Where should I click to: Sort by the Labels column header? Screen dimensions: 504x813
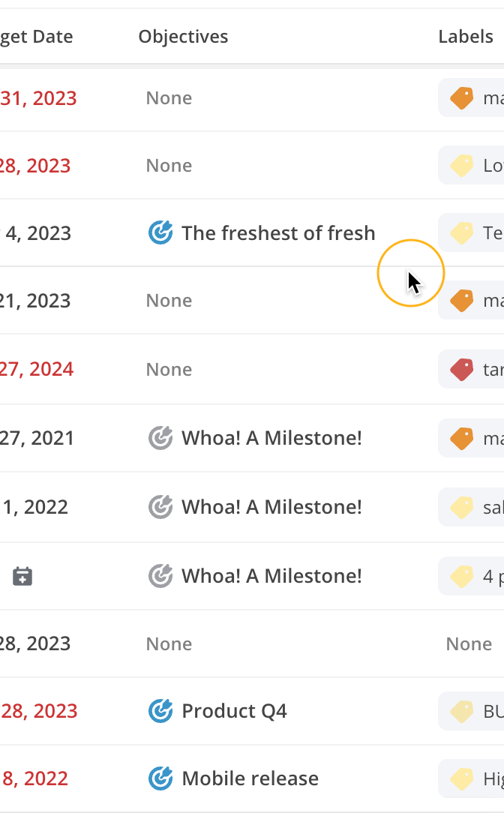(x=466, y=37)
